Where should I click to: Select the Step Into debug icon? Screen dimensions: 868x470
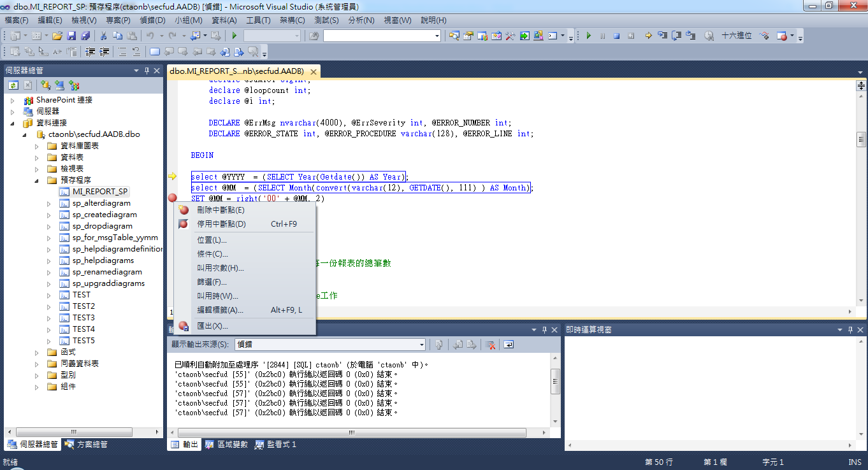663,36
